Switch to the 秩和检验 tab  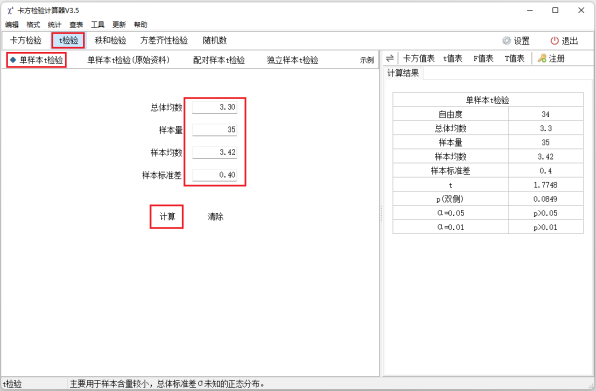(x=110, y=40)
